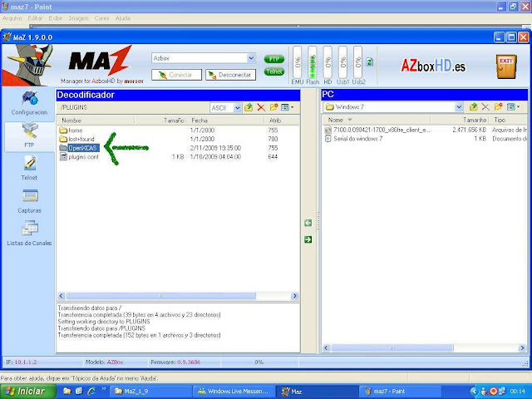This screenshot has width=532, height=399.
Task: Open Imagem menu in Paint window
Action: click(78, 18)
